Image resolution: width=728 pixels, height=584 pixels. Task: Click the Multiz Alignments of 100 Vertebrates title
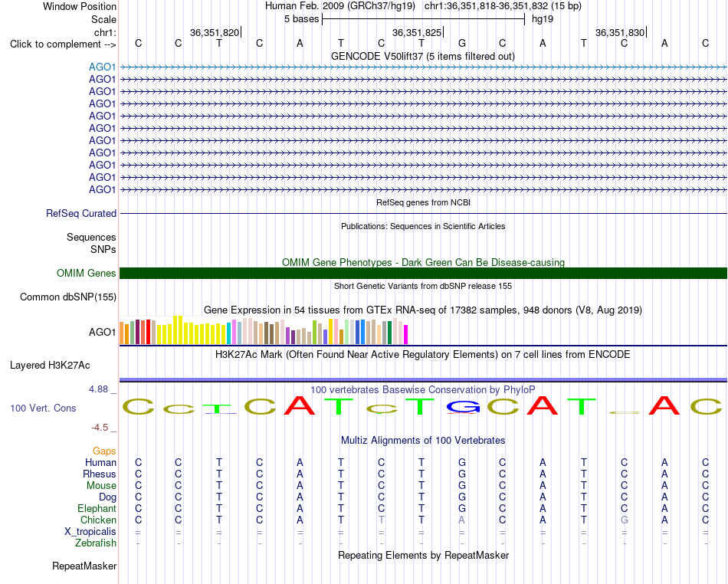tap(423, 441)
